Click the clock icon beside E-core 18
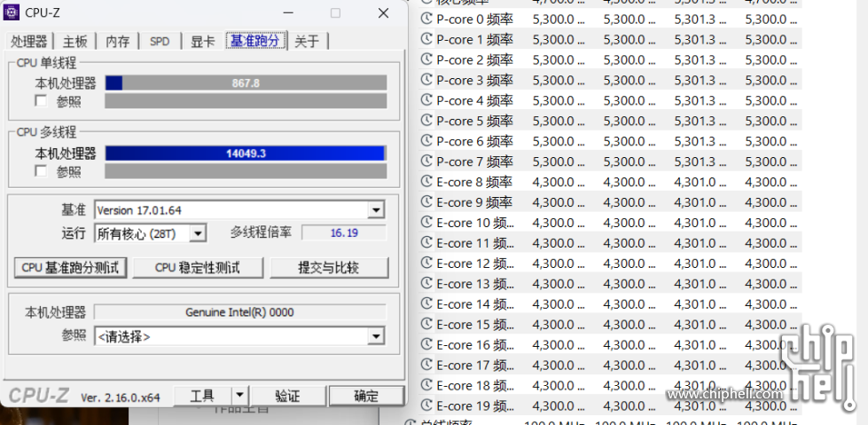 426,385
